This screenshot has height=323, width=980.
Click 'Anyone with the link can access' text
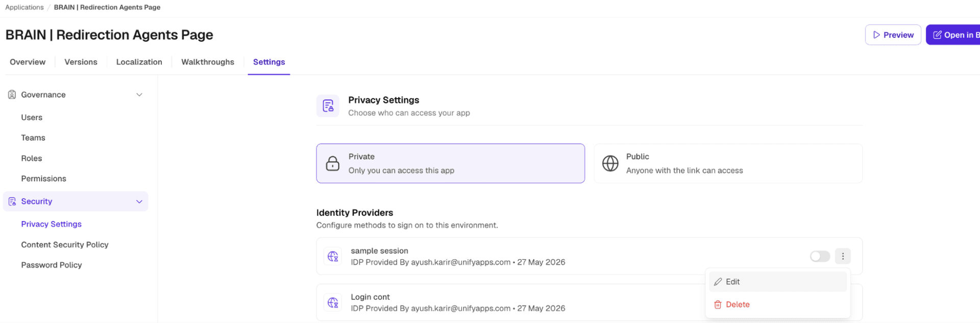pyautogui.click(x=684, y=170)
